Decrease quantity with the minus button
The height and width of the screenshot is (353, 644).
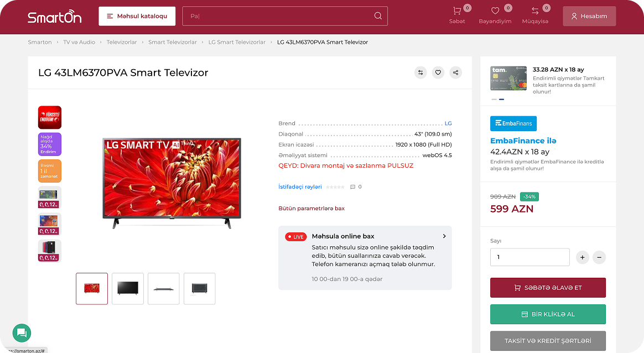[x=599, y=257]
